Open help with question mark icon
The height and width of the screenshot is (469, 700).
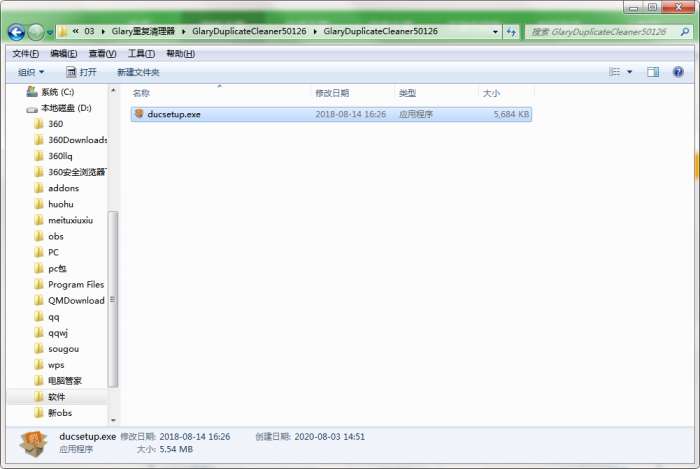[x=678, y=72]
